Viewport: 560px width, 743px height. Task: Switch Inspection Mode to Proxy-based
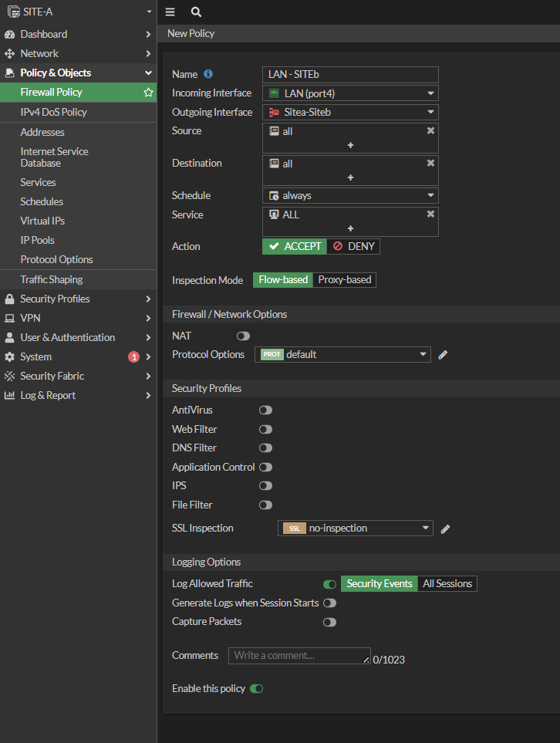click(345, 280)
